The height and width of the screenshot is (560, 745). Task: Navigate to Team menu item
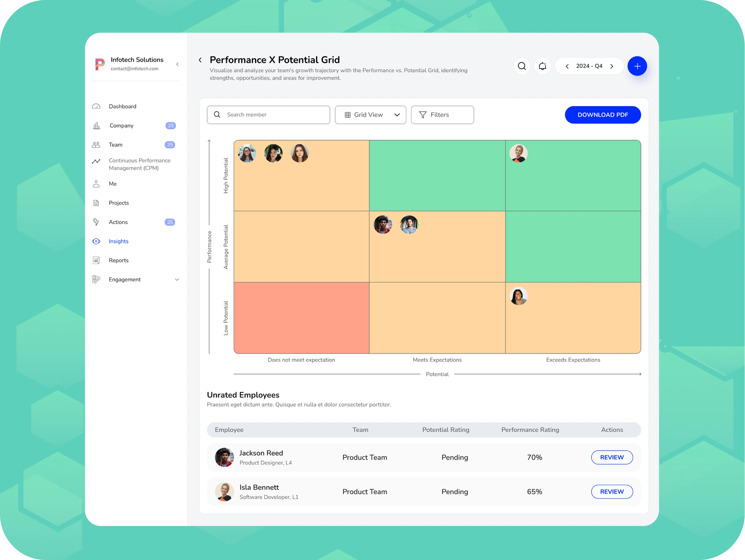115,145
